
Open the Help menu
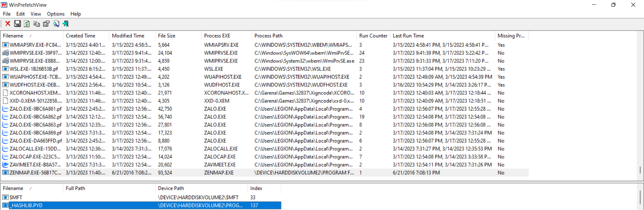click(75, 14)
